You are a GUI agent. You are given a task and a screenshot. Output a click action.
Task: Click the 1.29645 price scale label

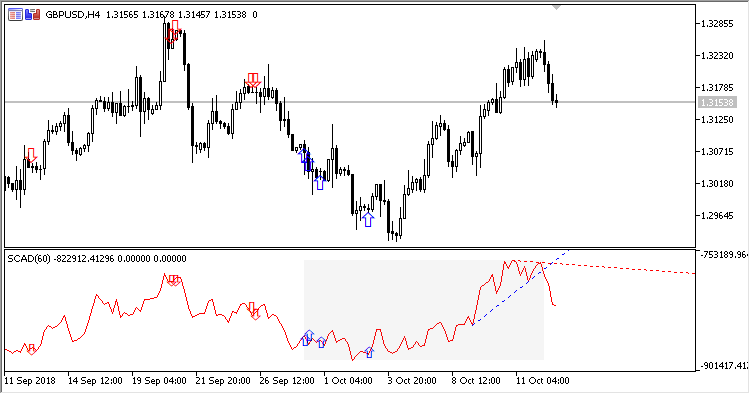coord(717,216)
